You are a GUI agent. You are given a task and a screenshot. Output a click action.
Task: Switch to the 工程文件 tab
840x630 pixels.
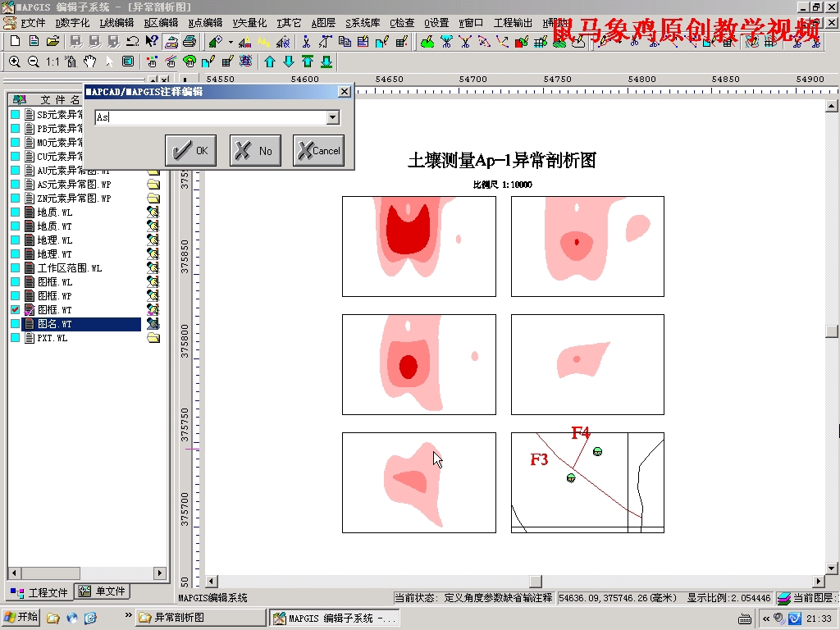pyautogui.click(x=39, y=592)
